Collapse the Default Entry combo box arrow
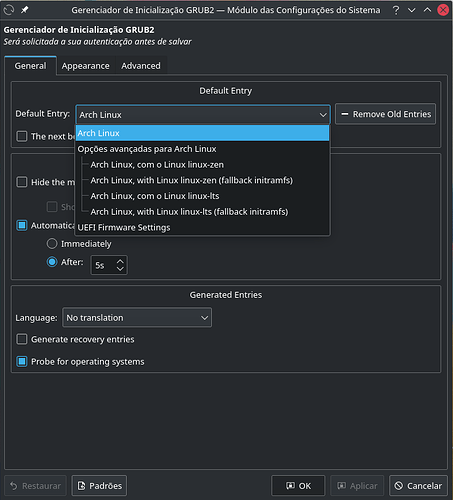The height and width of the screenshot is (500, 453). (323, 115)
